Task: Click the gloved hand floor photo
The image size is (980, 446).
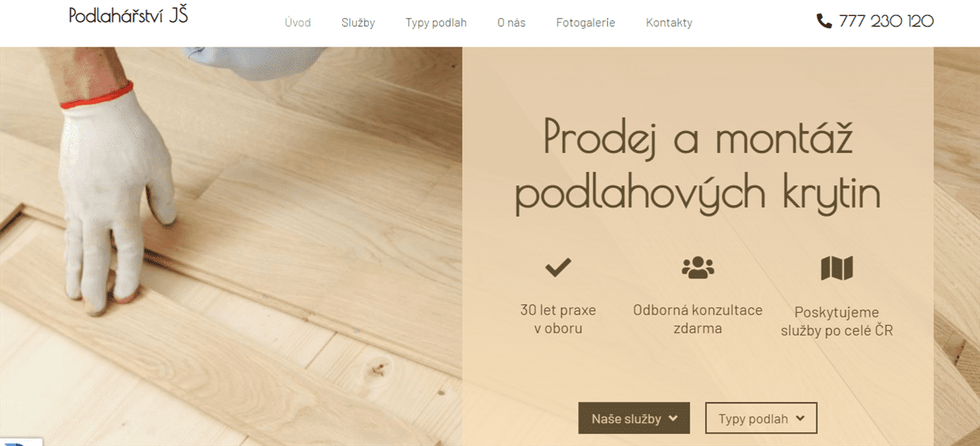Action: 231,246
